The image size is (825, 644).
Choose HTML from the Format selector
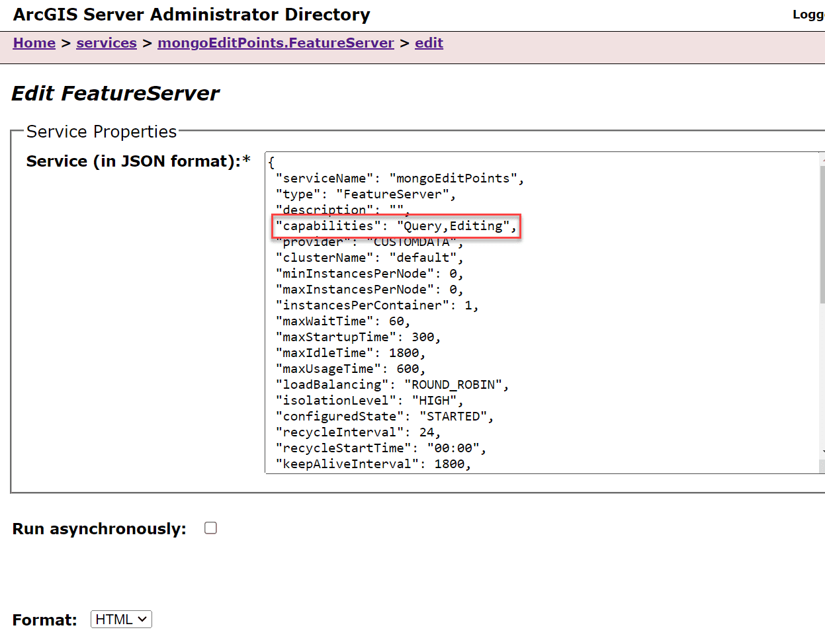click(x=121, y=619)
